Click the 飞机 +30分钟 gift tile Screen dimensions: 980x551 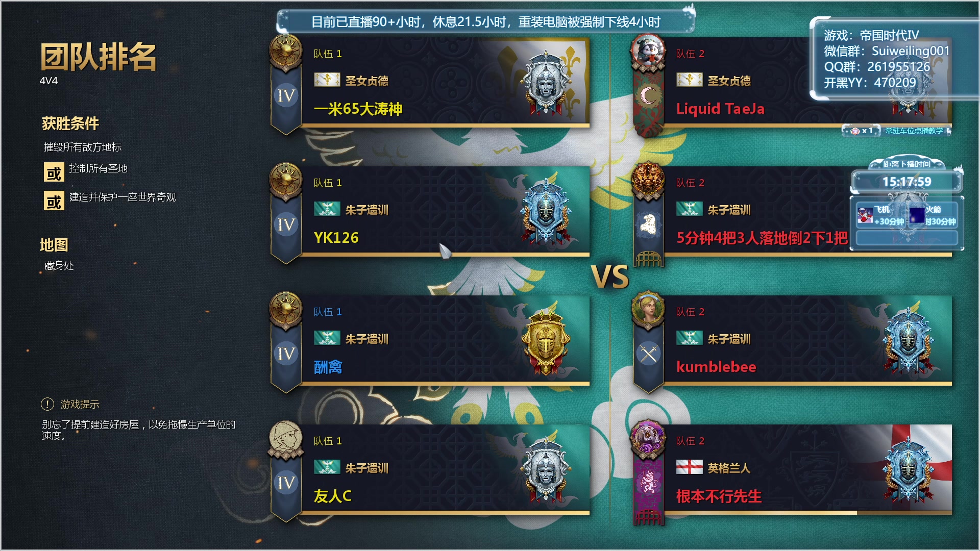point(880,216)
